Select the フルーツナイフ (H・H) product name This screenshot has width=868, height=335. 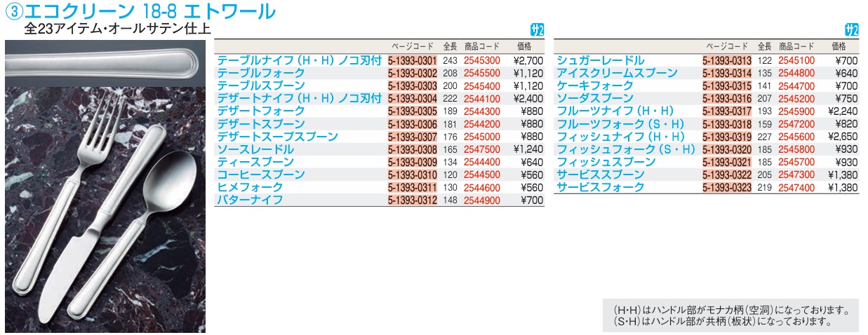[x=615, y=111]
